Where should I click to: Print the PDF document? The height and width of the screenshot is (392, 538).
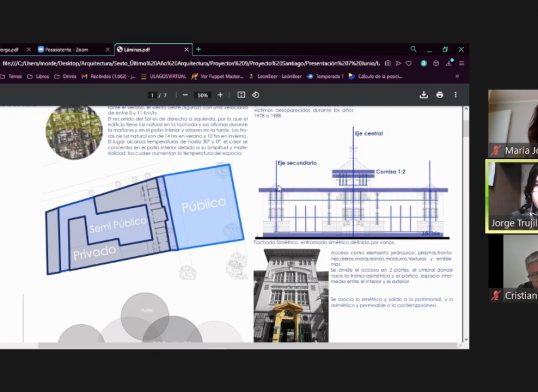point(440,95)
